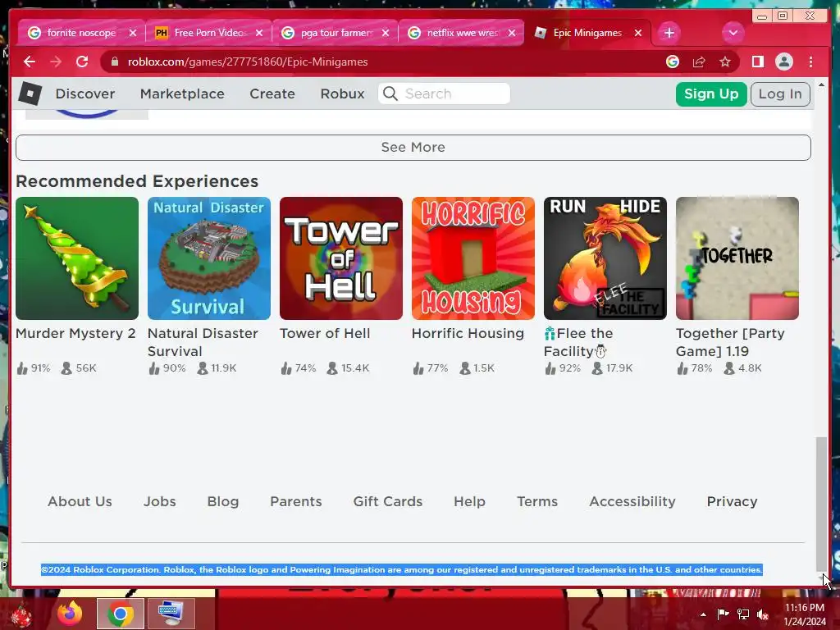840x630 pixels.
Task: Share this page via share icon
Action: coord(699,62)
